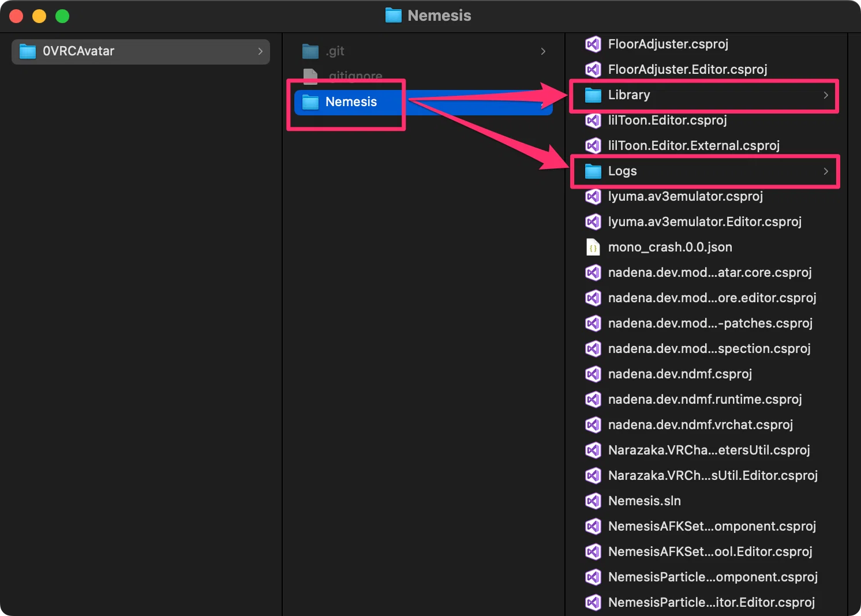The height and width of the screenshot is (616, 861).
Task: Click the Nemesis folder icon in title bar
Action: click(394, 16)
